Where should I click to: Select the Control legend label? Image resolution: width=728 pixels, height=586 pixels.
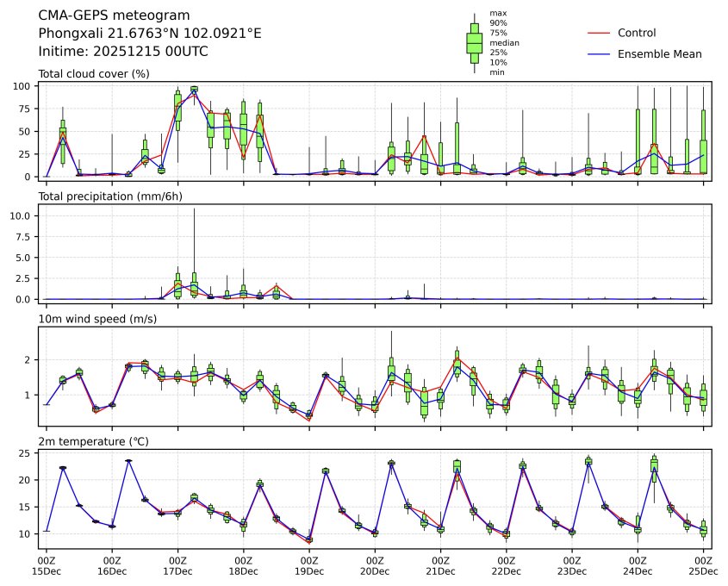[637, 34]
